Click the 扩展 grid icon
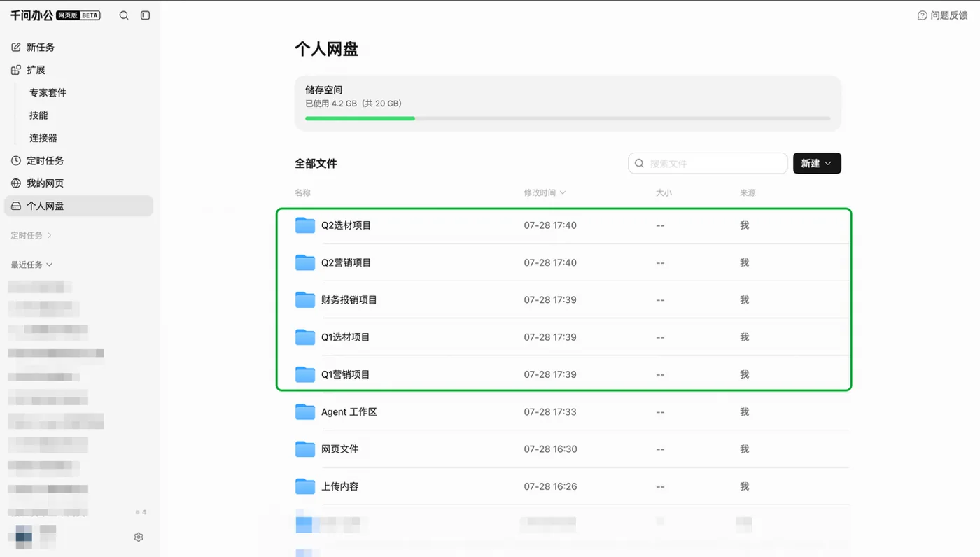 pos(16,70)
